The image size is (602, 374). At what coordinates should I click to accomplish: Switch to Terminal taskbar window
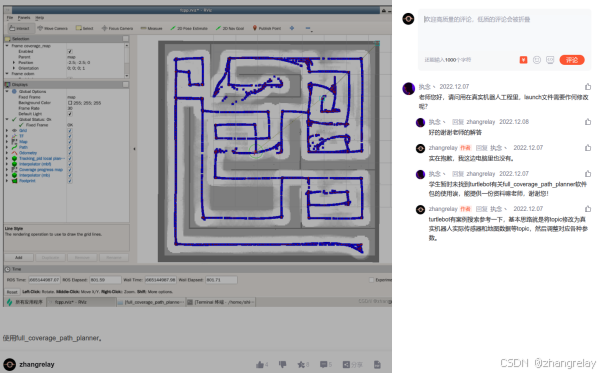pos(221,302)
